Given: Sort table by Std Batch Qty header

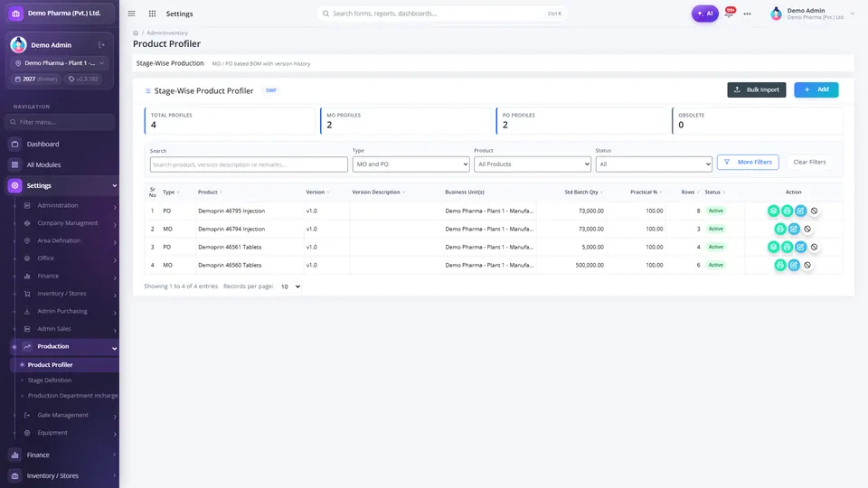Looking at the screenshot, I should (583, 192).
